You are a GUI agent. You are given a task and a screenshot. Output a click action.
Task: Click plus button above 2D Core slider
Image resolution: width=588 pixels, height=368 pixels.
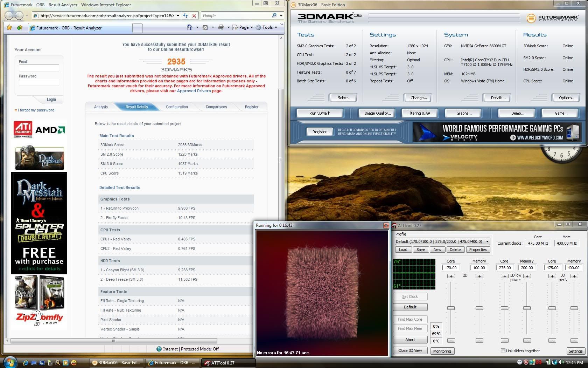[x=451, y=276]
